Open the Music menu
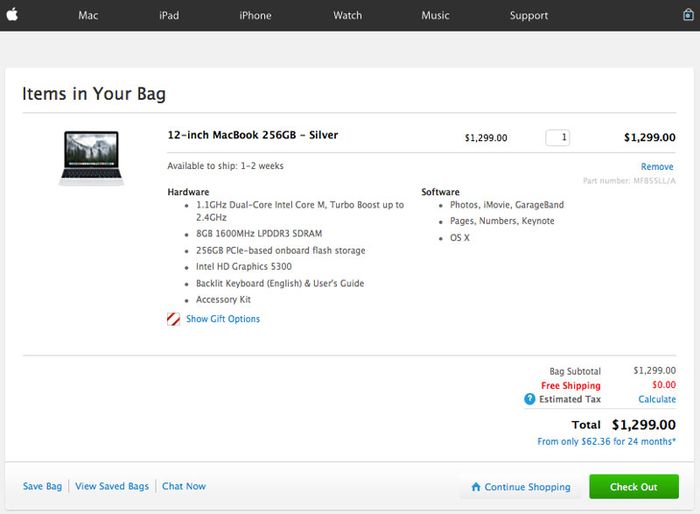 435,15
